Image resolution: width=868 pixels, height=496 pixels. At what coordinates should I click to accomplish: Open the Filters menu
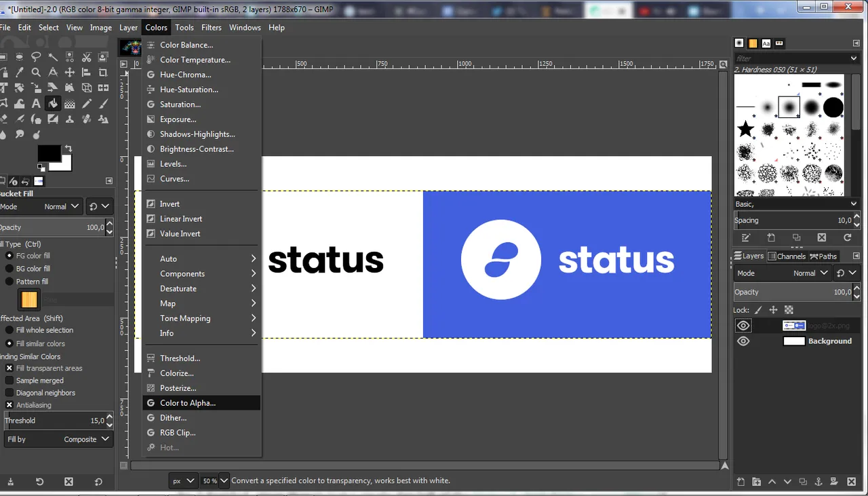click(x=211, y=27)
